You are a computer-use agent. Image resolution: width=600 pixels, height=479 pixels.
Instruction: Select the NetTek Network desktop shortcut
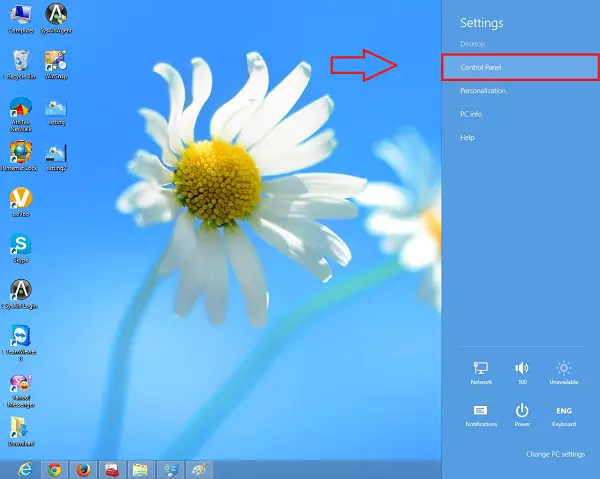(x=21, y=114)
